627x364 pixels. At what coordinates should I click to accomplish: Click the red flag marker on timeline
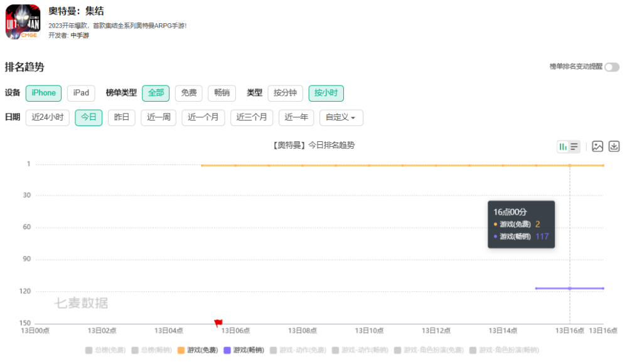tap(218, 323)
